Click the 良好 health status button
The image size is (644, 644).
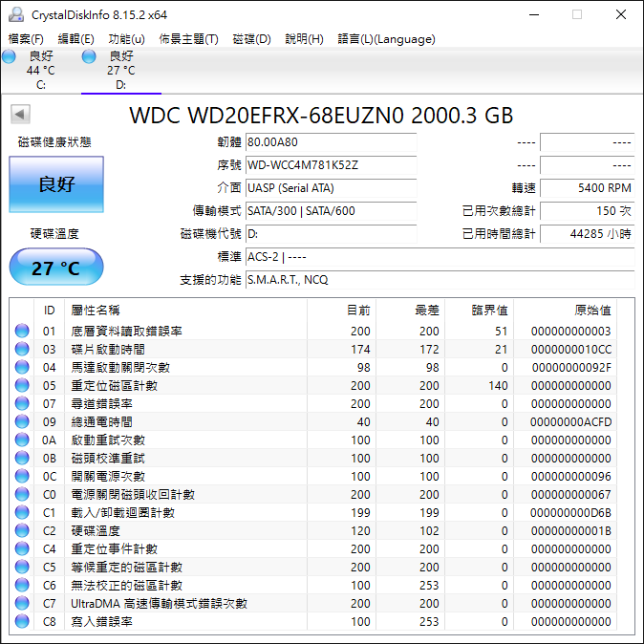56,184
